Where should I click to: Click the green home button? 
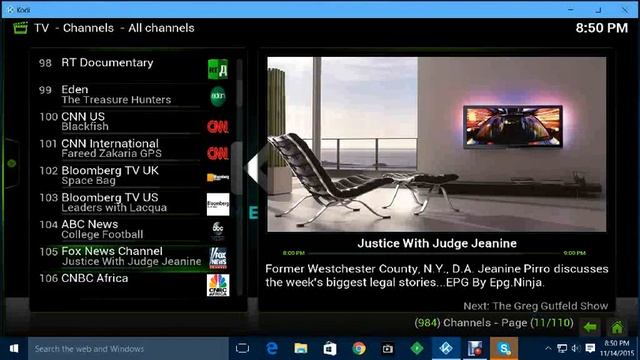click(617, 327)
